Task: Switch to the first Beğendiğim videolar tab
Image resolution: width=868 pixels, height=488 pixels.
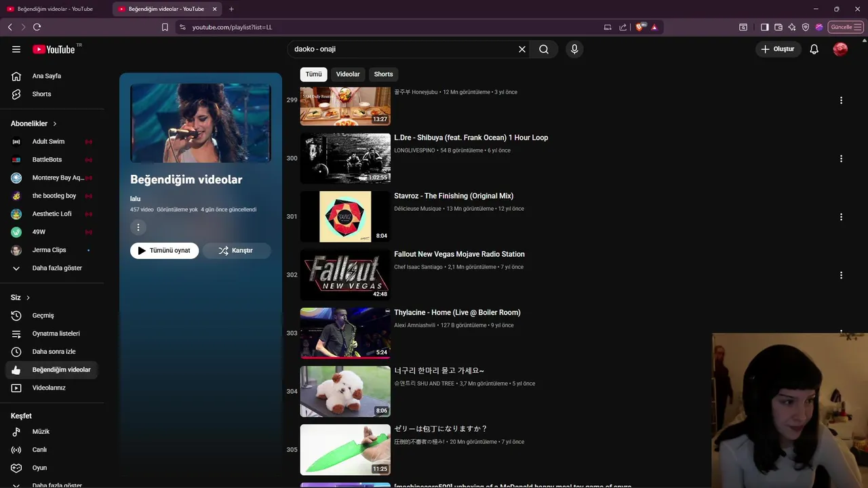Action: point(55,9)
